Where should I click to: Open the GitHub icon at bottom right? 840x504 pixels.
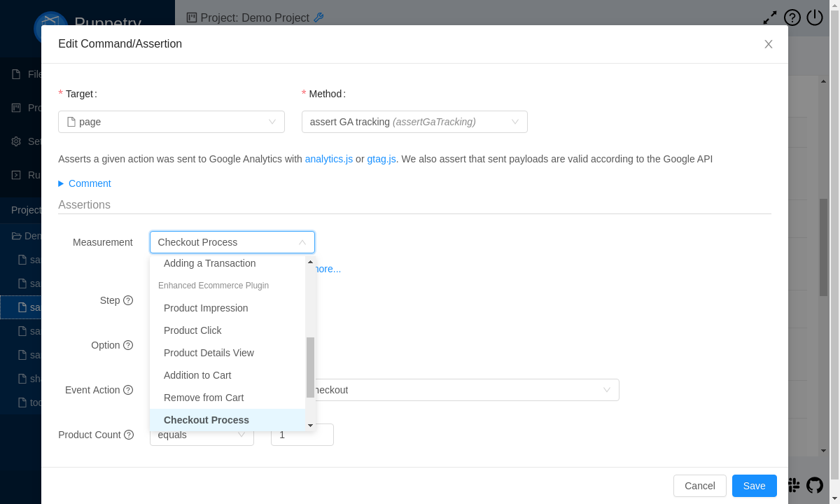point(814,485)
